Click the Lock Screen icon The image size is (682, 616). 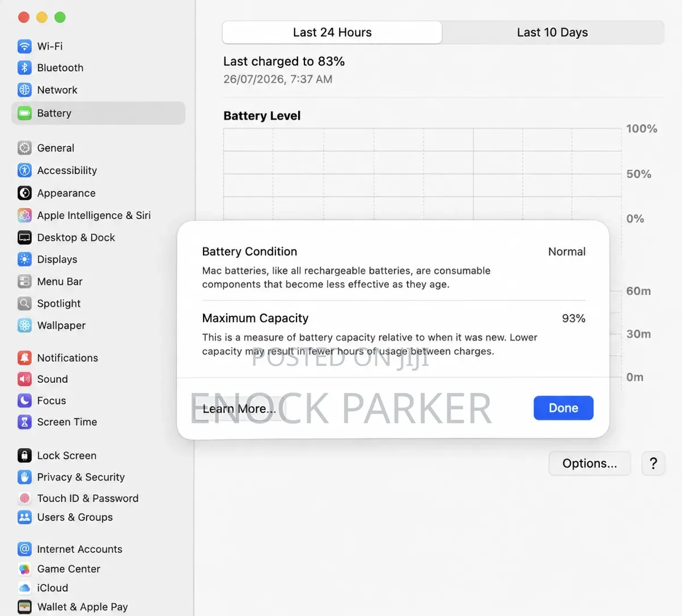[x=24, y=455]
